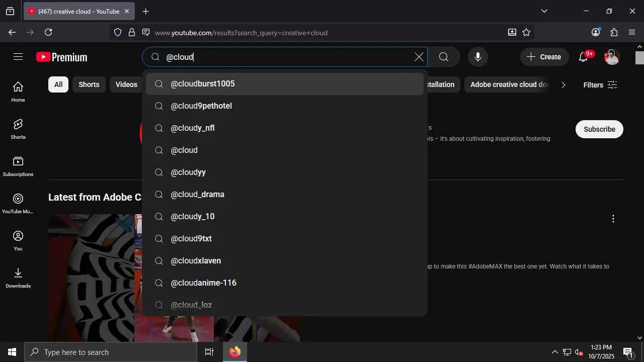Open YouTube Music in the sidebar
Screen dimensions: 644x362
[18, 203]
